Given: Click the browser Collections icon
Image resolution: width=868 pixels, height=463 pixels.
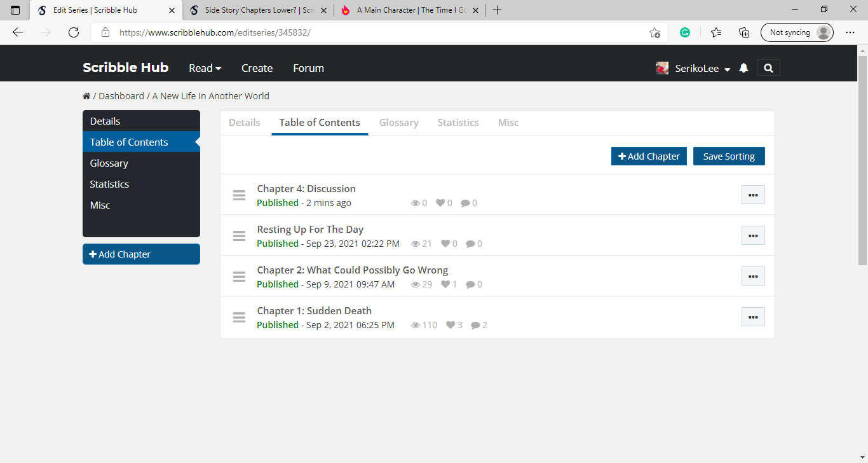Looking at the screenshot, I should (x=744, y=32).
